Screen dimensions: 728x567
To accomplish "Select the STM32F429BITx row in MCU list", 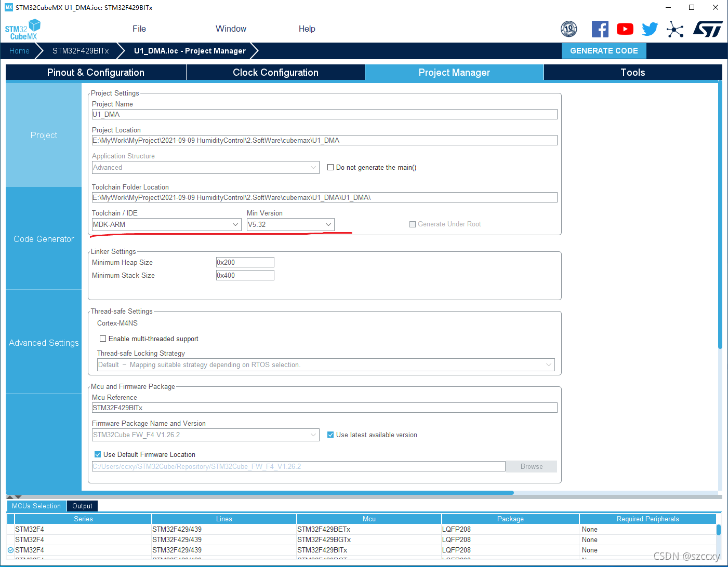I will tap(361, 550).
